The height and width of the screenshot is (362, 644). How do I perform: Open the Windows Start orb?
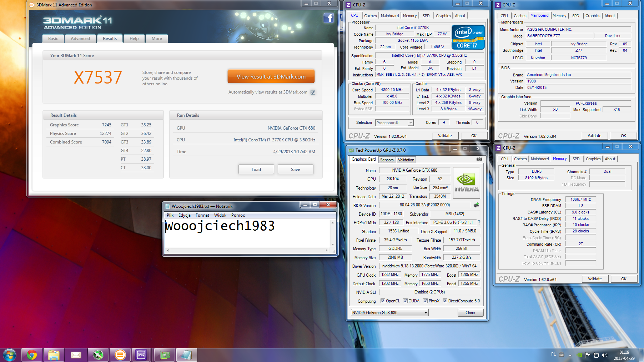10,355
